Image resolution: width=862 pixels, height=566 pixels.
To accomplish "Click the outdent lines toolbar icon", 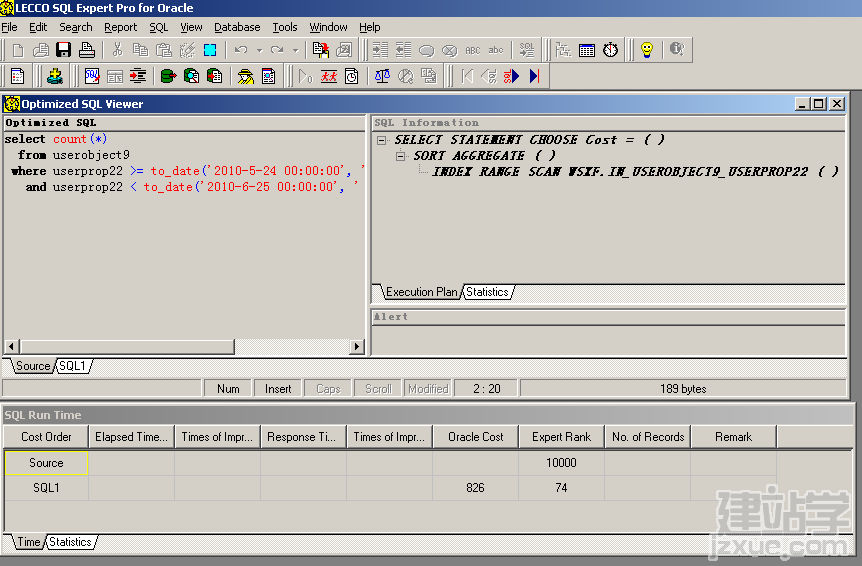I will [404, 51].
